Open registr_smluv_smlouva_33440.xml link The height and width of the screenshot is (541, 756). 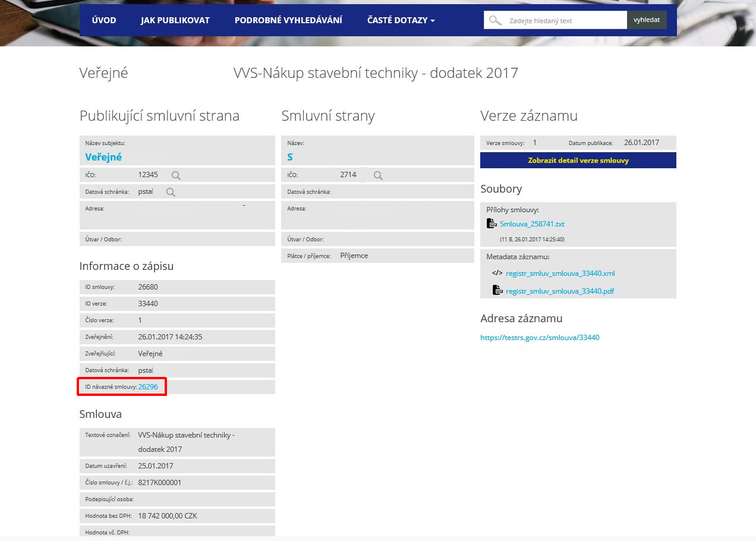tap(560, 273)
